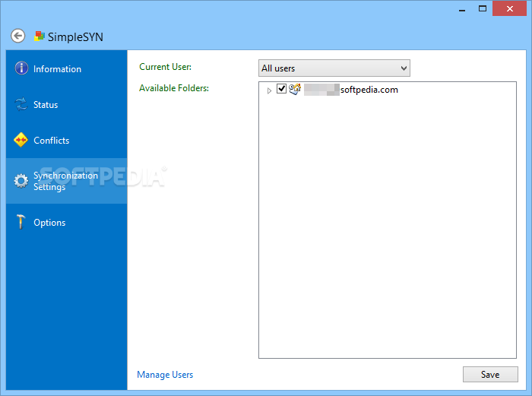Maximize the SimpleSYN window
This screenshot has width=532, height=396.
[x=483, y=8]
